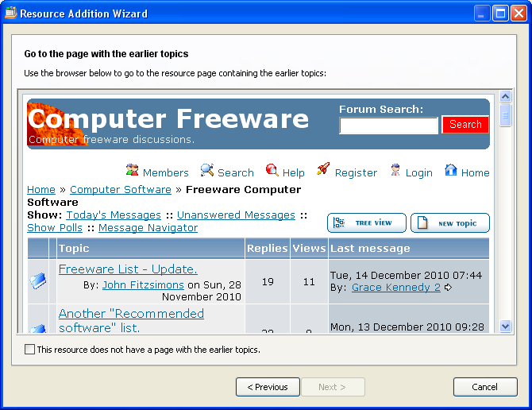The image size is (532, 410).
Task: Open the Unanswered Messages link
Action: point(236,215)
